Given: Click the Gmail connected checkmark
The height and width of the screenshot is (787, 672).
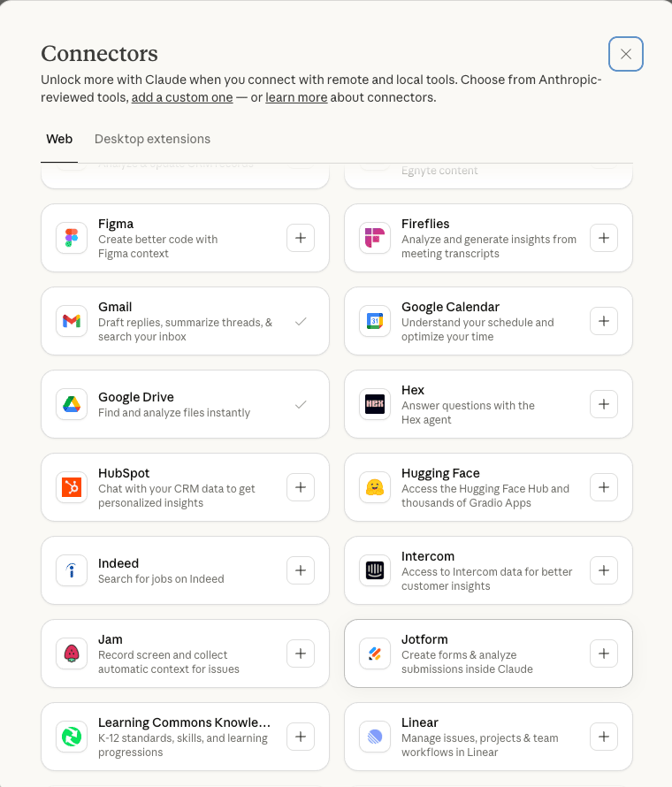Looking at the screenshot, I should click(x=301, y=321).
